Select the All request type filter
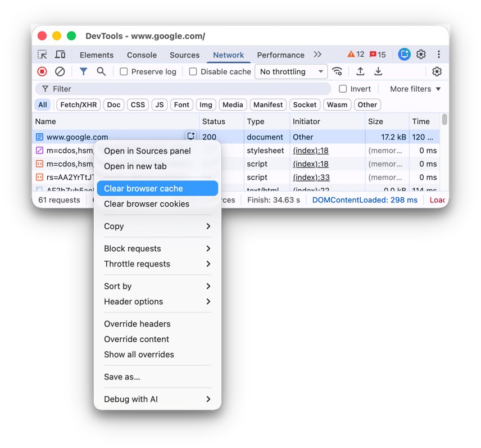This screenshot has width=481, height=448. point(43,105)
